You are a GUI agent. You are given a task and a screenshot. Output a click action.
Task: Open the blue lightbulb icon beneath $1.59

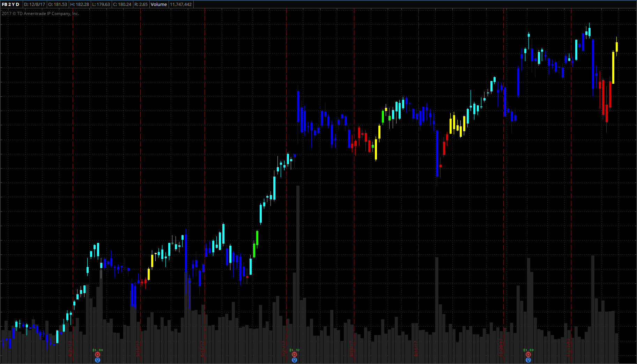pyautogui.click(x=528, y=360)
